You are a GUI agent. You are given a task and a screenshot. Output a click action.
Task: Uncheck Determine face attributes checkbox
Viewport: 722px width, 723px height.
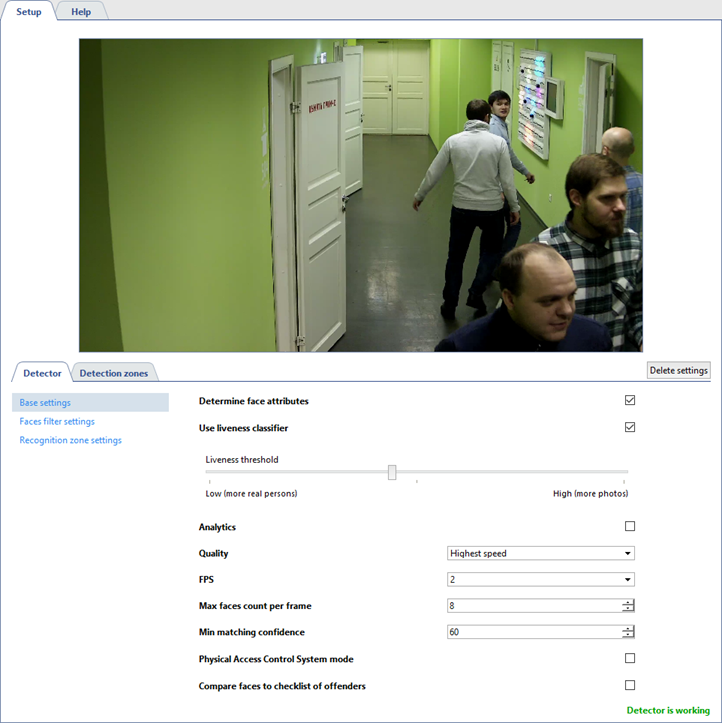tap(630, 400)
